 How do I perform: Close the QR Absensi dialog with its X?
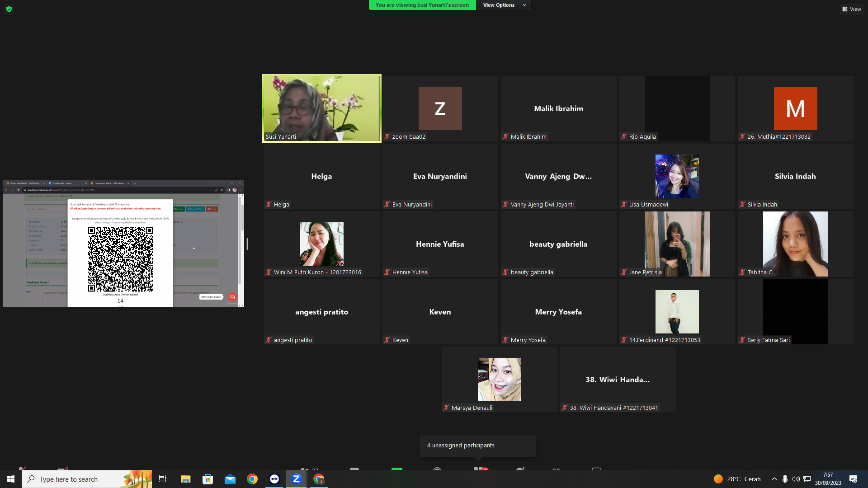click(x=170, y=204)
